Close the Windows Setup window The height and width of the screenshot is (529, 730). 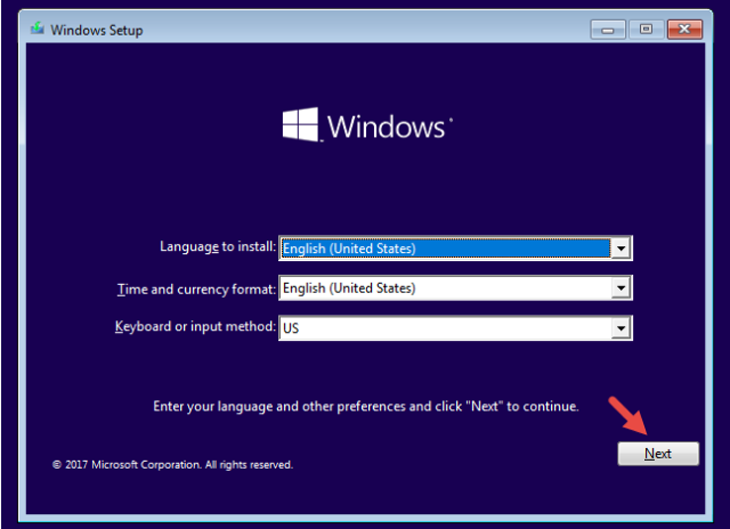(684, 30)
